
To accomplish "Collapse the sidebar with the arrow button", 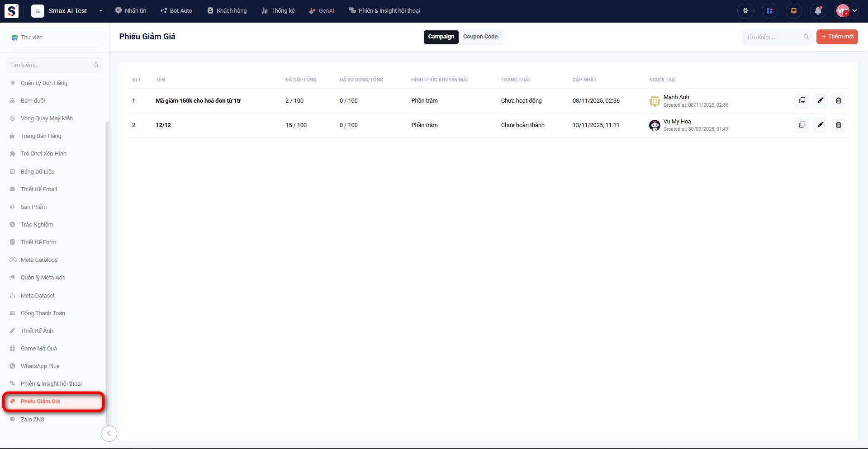I will (109, 433).
